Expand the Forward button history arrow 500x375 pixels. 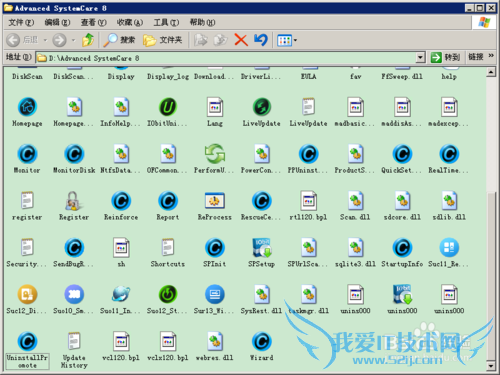[73, 40]
